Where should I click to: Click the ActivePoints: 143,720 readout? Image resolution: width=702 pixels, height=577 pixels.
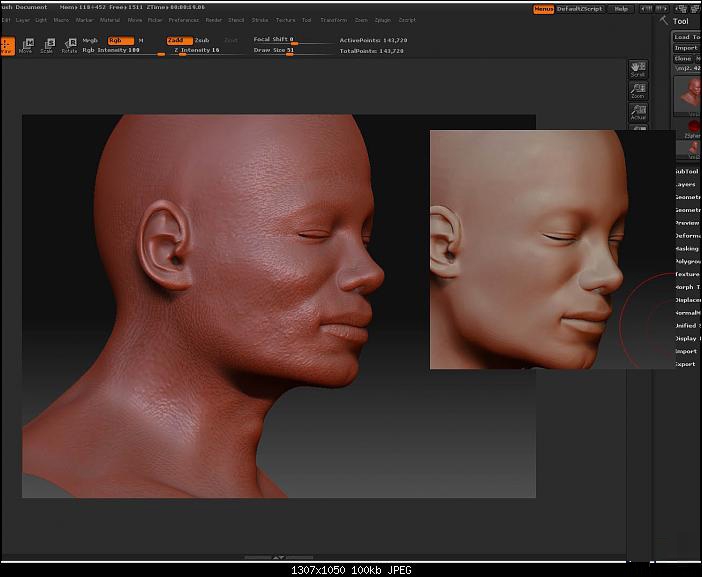tap(373, 40)
